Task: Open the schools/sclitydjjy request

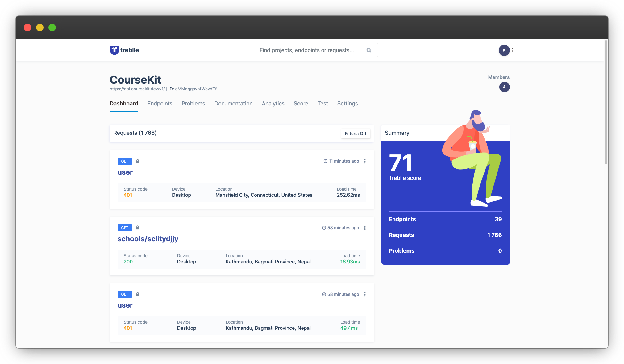Action: [148, 239]
